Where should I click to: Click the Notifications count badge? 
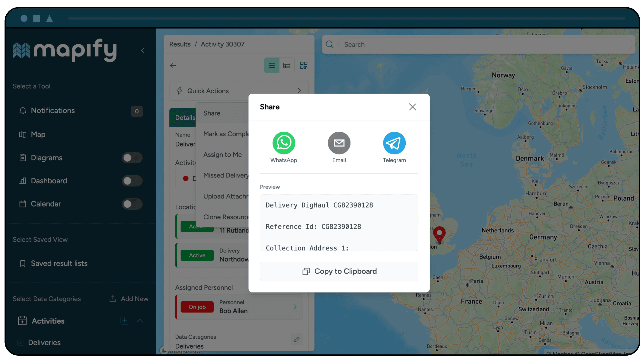coord(137,111)
